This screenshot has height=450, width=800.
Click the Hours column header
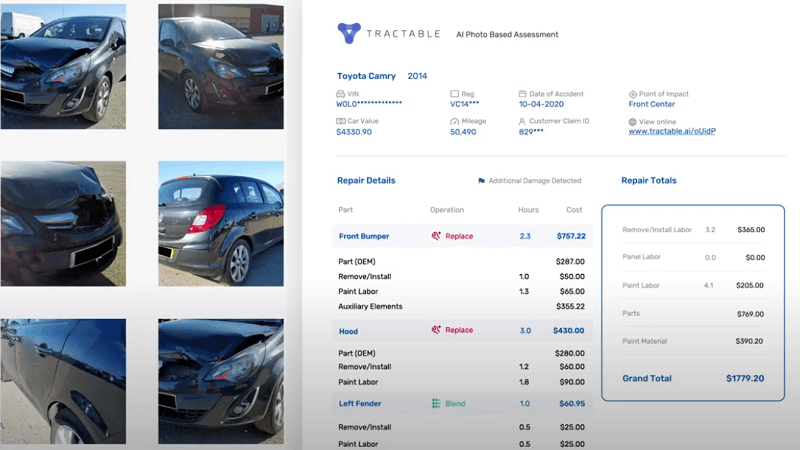point(529,210)
